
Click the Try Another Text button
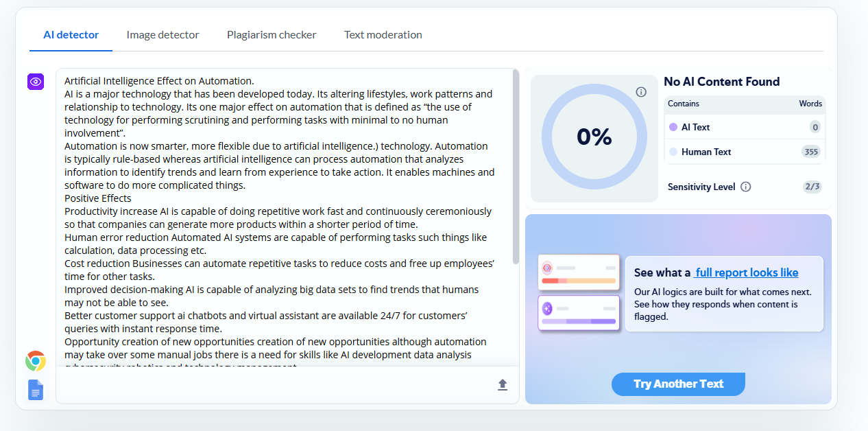(x=678, y=384)
